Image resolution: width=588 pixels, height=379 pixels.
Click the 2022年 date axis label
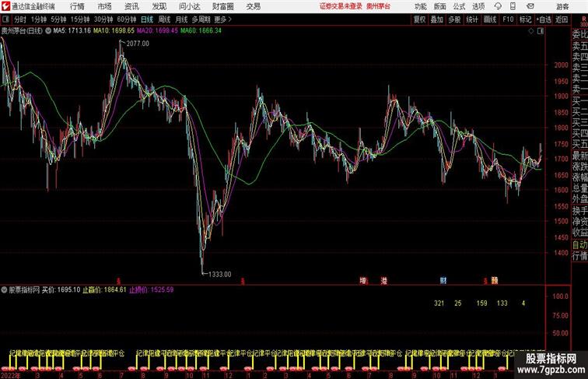pos(11,375)
